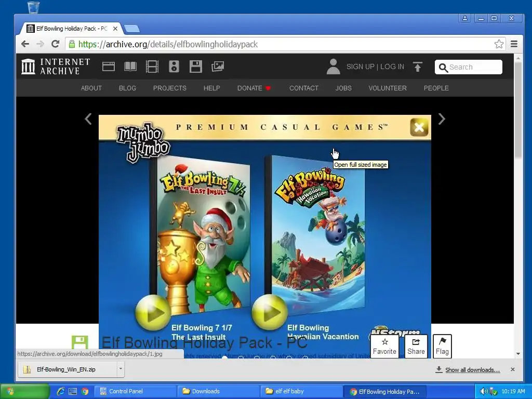Viewport: 532px width, 399px height.
Task: Close the Elf Bowling Holiday Pack tab
Action: (115, 29)
